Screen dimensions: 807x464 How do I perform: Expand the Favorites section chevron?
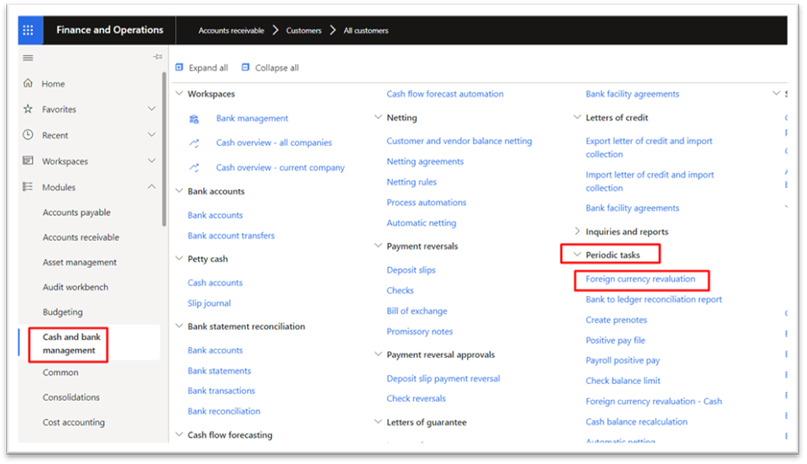click(x=151, y=109)
